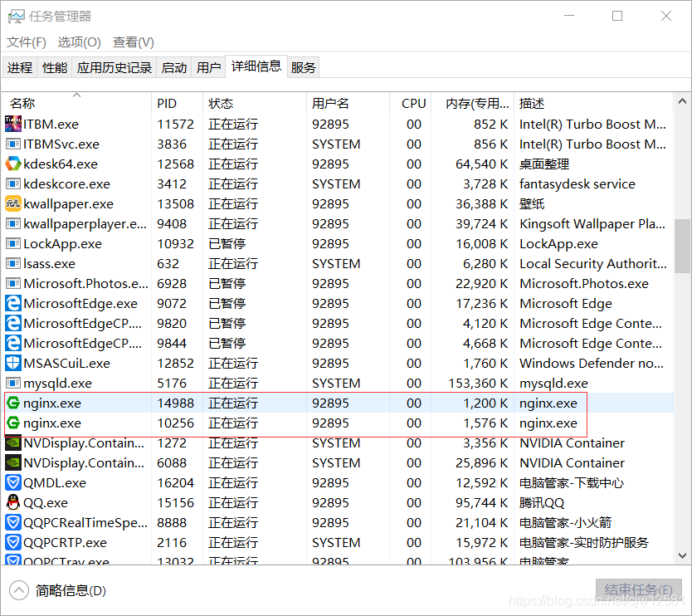Click memory value 153,360 K
The width and height of the screenshot is (692, 616).
point(478,384)
